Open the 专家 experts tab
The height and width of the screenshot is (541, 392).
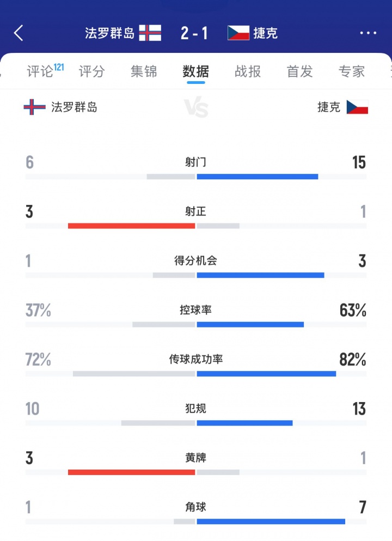[352, 71]
